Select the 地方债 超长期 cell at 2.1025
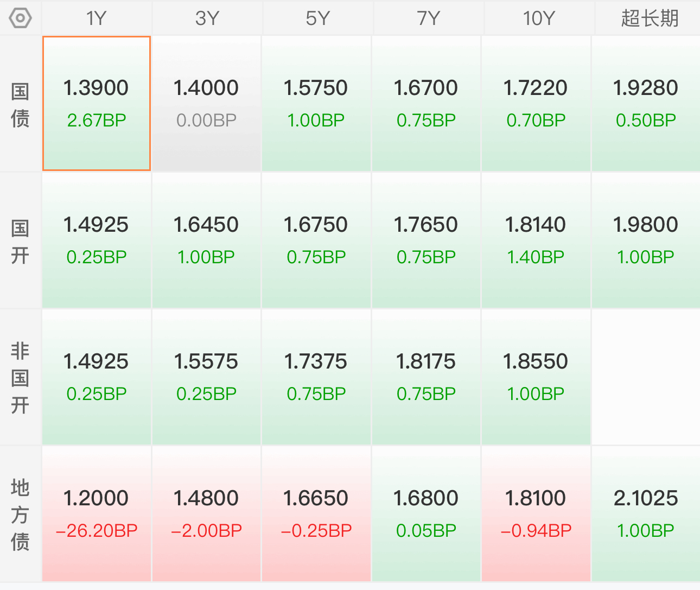This screenshot has height=590, width=700. tap(646, 514)
